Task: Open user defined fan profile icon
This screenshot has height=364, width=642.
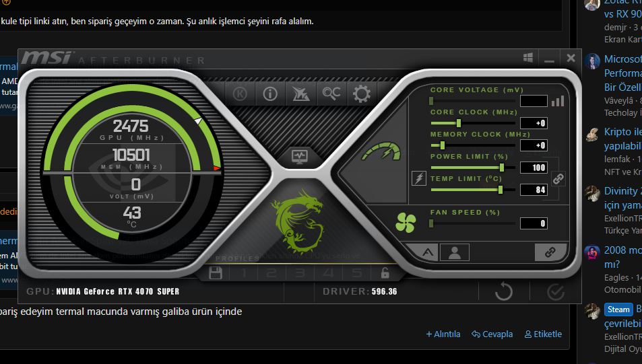Action: coord(455,252)
